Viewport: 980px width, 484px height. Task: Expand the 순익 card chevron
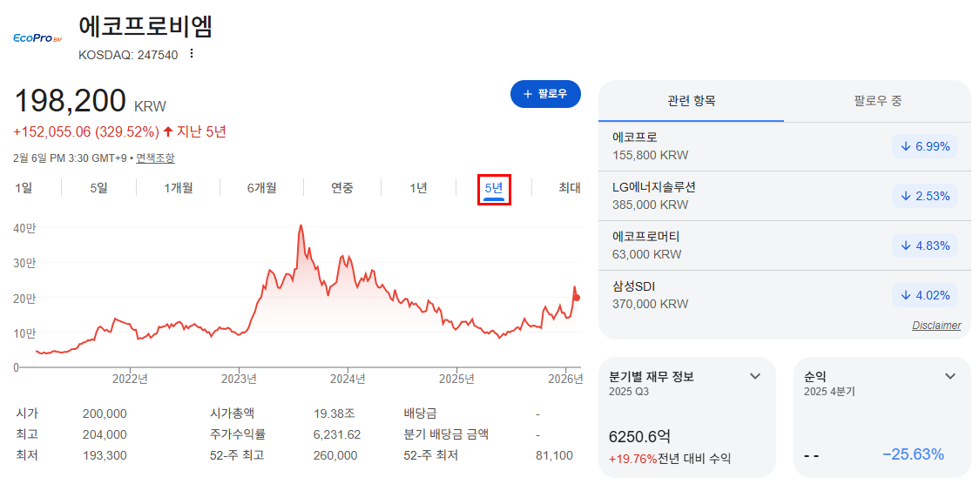tap(950, 376)
